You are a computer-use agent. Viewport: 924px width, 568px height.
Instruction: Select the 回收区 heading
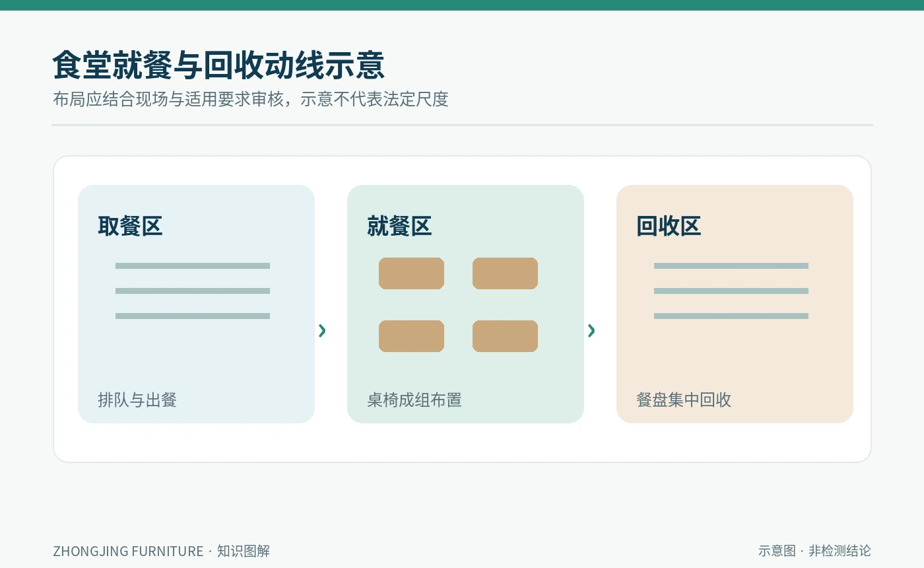point(669,226)
